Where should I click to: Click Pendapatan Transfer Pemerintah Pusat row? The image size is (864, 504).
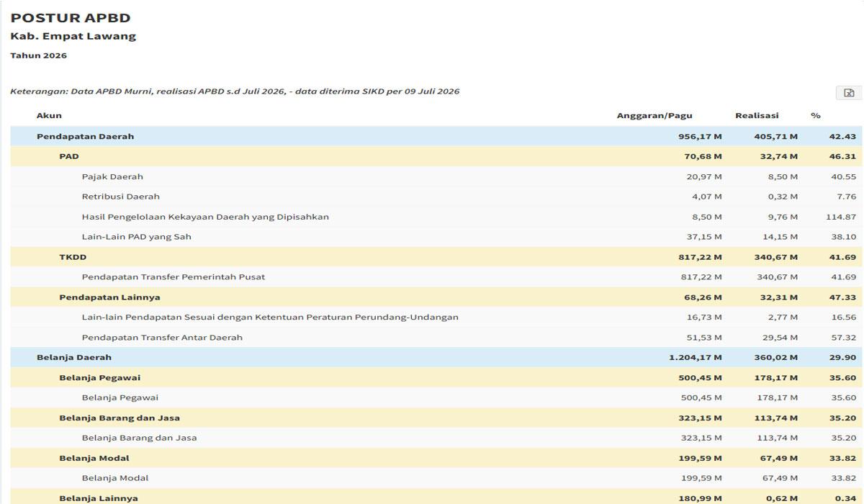click(x=436, y=277)
